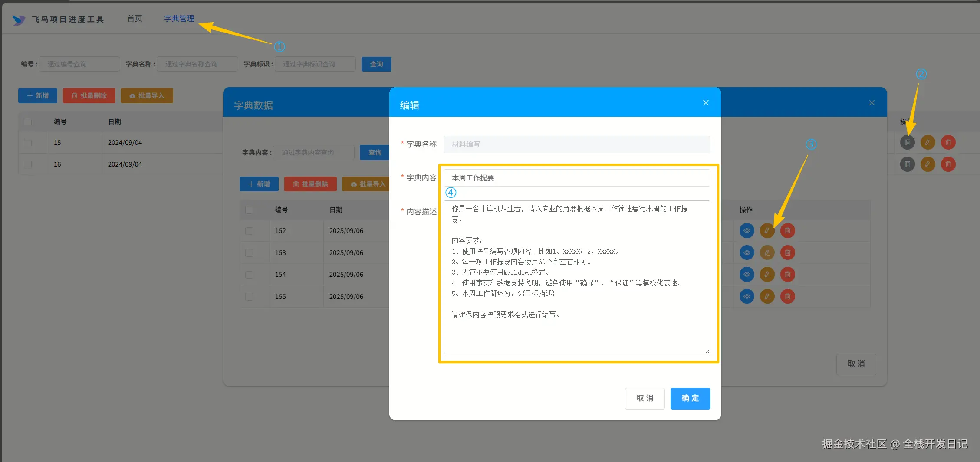Click the 2024/09/04 date in row 15

pyautogui.click(x=125, y=142)
